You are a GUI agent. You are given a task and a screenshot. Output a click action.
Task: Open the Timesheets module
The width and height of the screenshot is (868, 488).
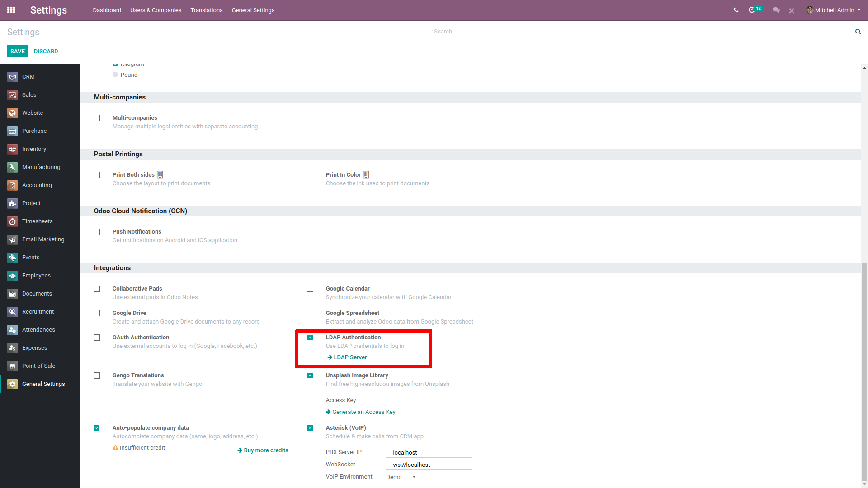38,221
